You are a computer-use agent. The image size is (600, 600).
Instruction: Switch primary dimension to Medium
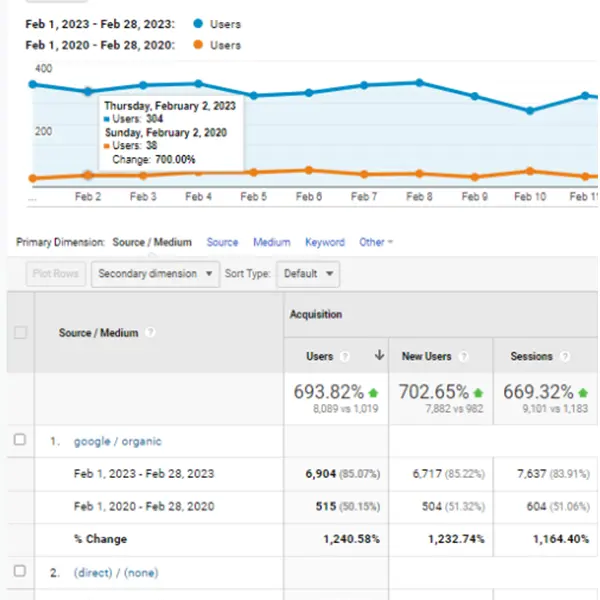tap(272, 242)
